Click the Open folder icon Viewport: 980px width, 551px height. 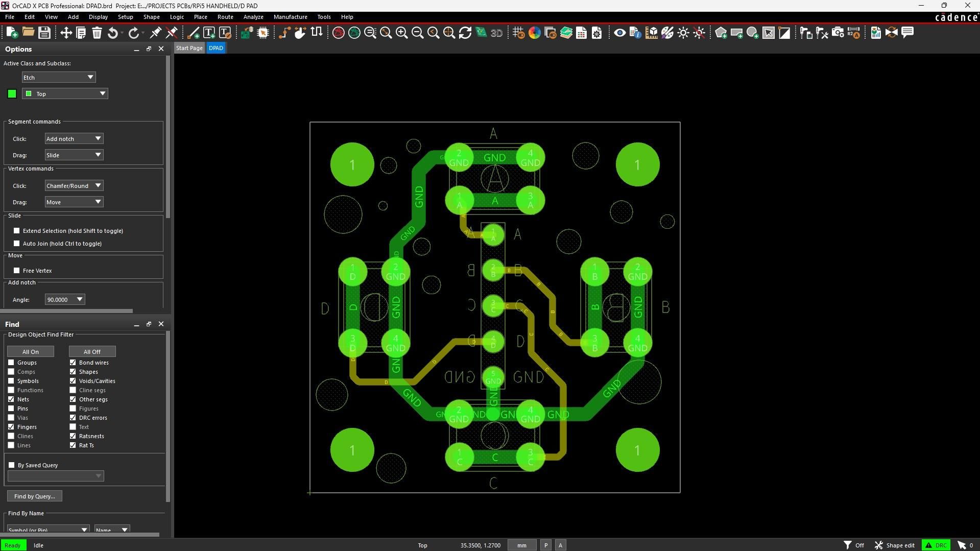tap(28, 33)
